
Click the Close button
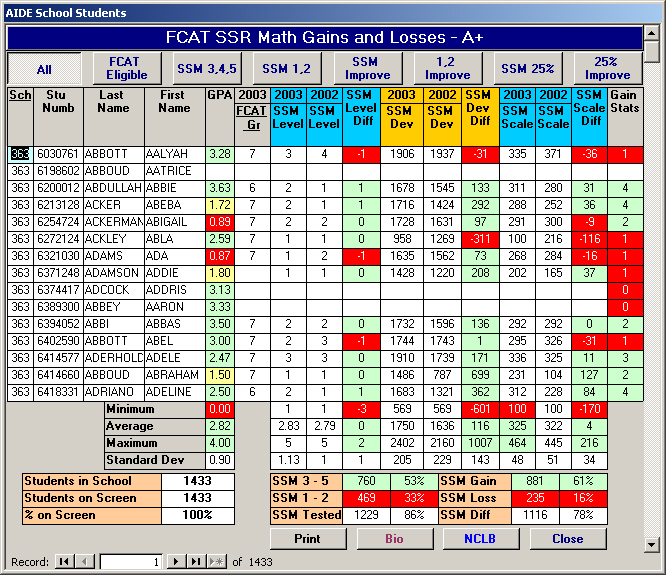click(x=568, y=538)
